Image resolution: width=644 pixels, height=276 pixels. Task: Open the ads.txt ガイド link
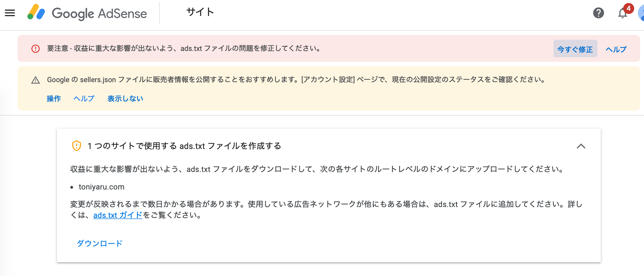pyautogui.click(x=118, y=215)
